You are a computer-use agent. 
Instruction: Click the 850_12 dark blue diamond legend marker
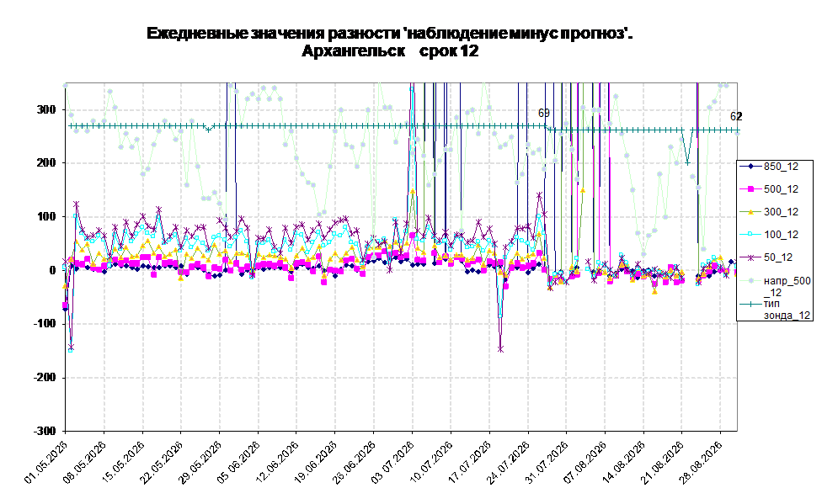[x=750, y=167]
